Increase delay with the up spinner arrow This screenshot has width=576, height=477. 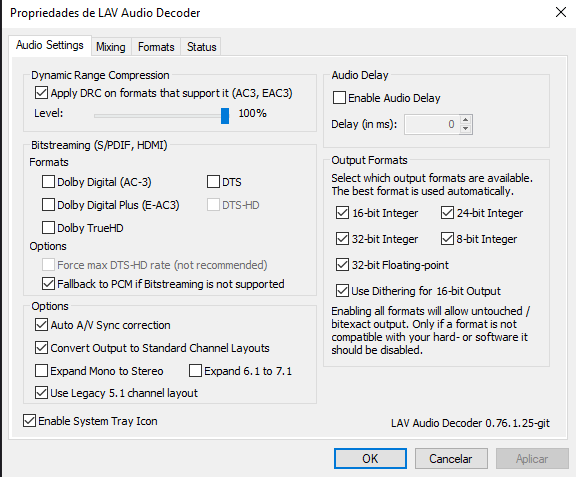465,120
